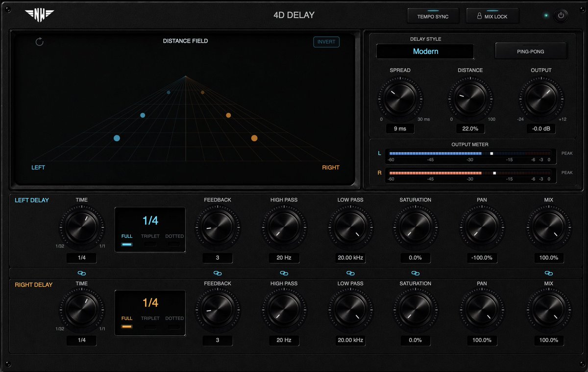Select the medium orange dot in Distance Field
The height and width of the screenshot is (372, 588).
(228, 115)
